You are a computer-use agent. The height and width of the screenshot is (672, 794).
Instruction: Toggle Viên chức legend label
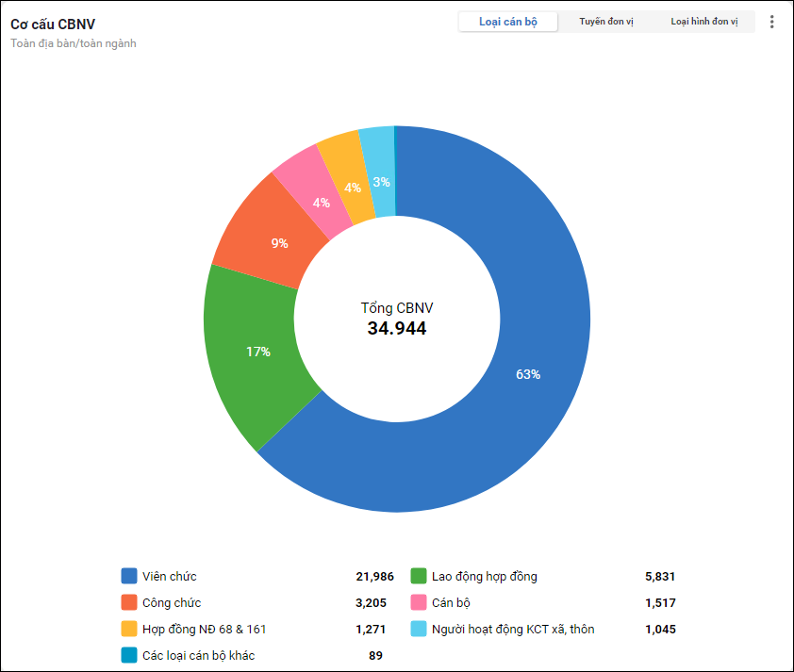click(170, 576)
